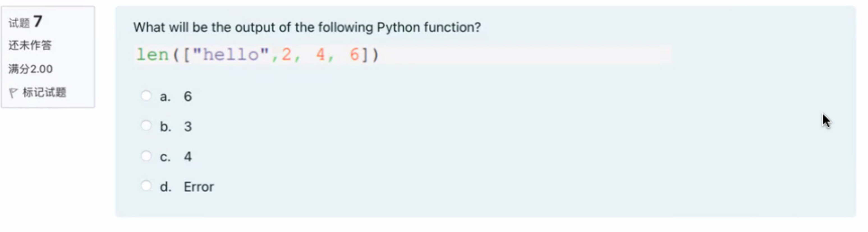Click the Python function question sentence

[307, 27]
